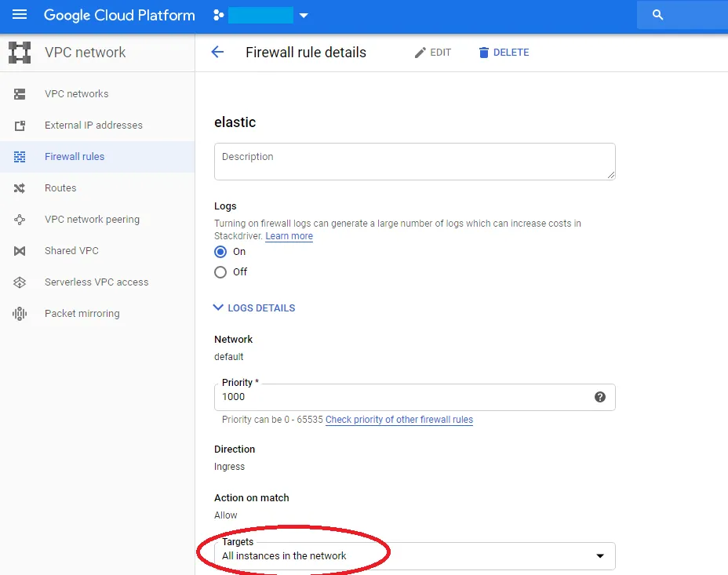Open Shared VPC menu item
The image size is (728, 575).
71,251
